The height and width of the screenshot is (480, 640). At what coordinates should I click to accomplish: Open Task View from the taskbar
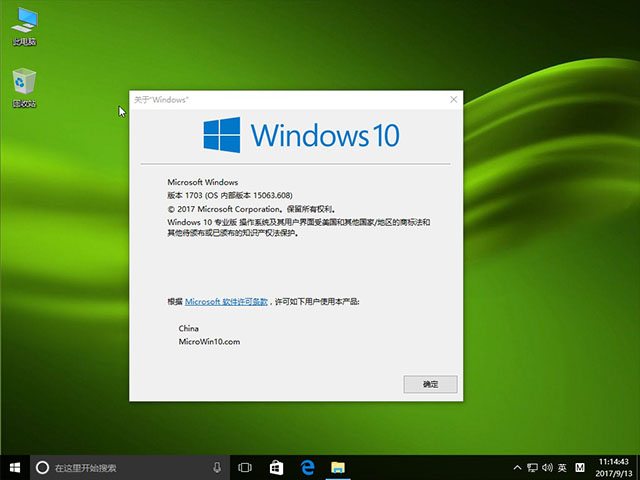pyautogui.click(x=245, y=467)
